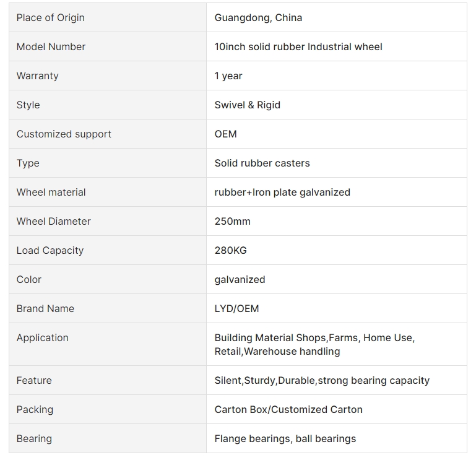Screen dimensions: 476x460
Task: Select the 250mm wheel diameter value
Action: click(x=232, y=222)
